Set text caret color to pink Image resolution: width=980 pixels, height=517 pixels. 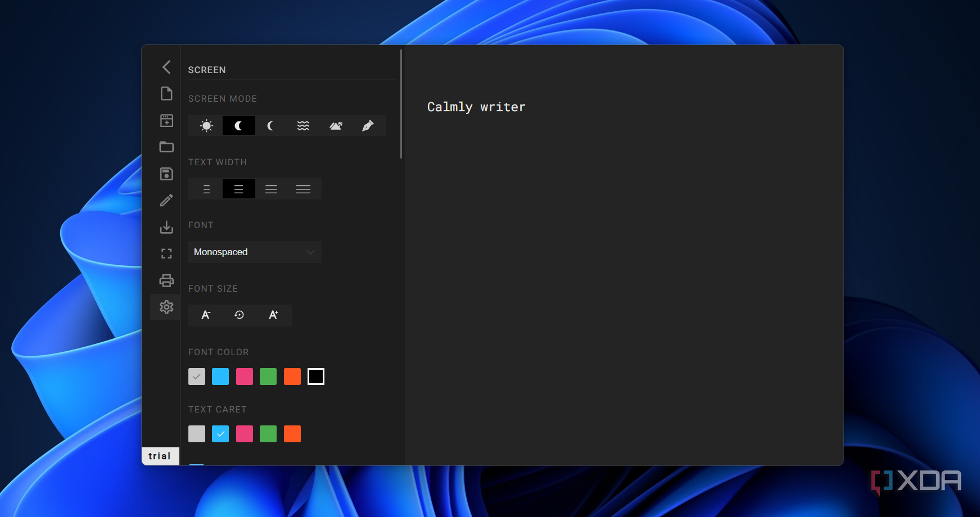coord(245,434)
